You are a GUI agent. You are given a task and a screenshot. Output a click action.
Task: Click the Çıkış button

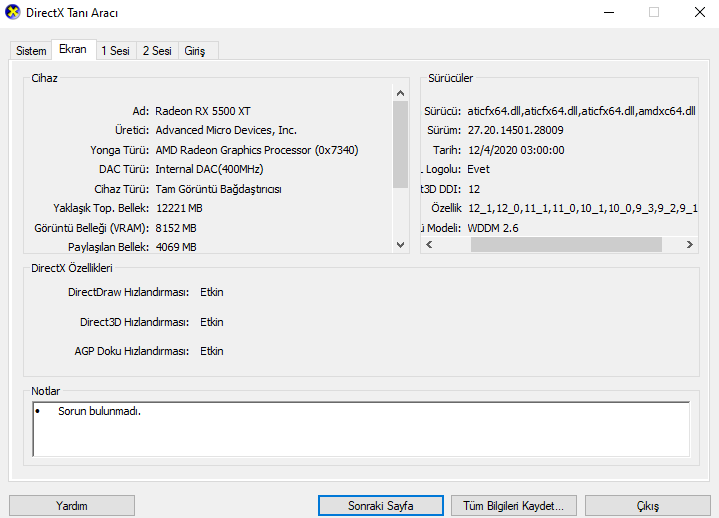[647, 506]
